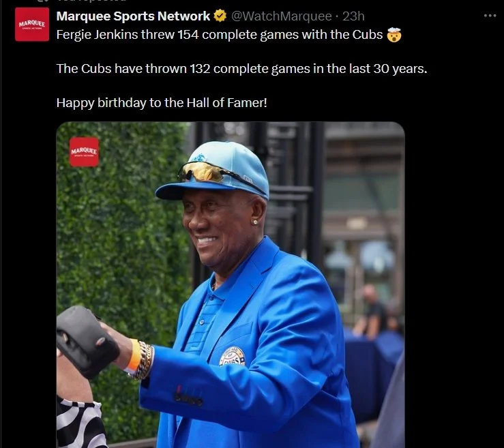Screen dimensions: 504x448
Task: Click the 'Happy birthday to the Hall of Famer!' line
Action: click(162, 103)
